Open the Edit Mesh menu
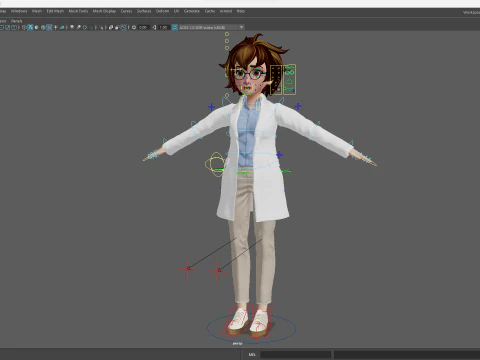The width and height of the screenshot is (480, 360). pos(55,11)
